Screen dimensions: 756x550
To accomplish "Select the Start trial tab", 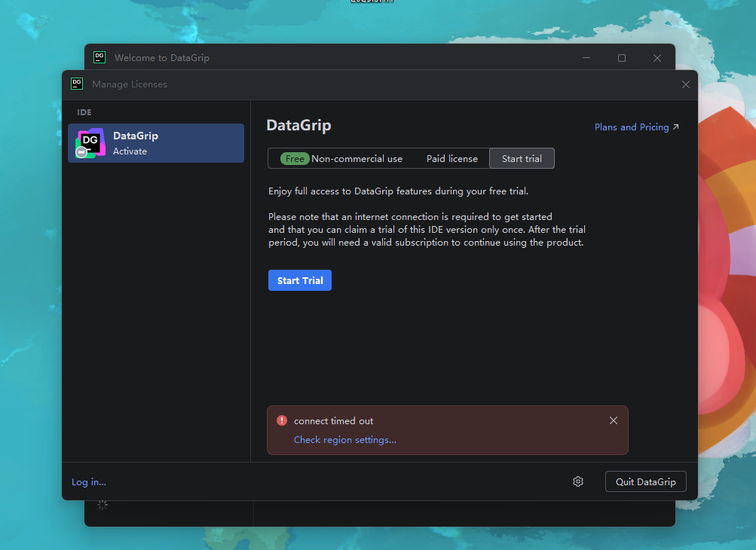I will 522,158.
